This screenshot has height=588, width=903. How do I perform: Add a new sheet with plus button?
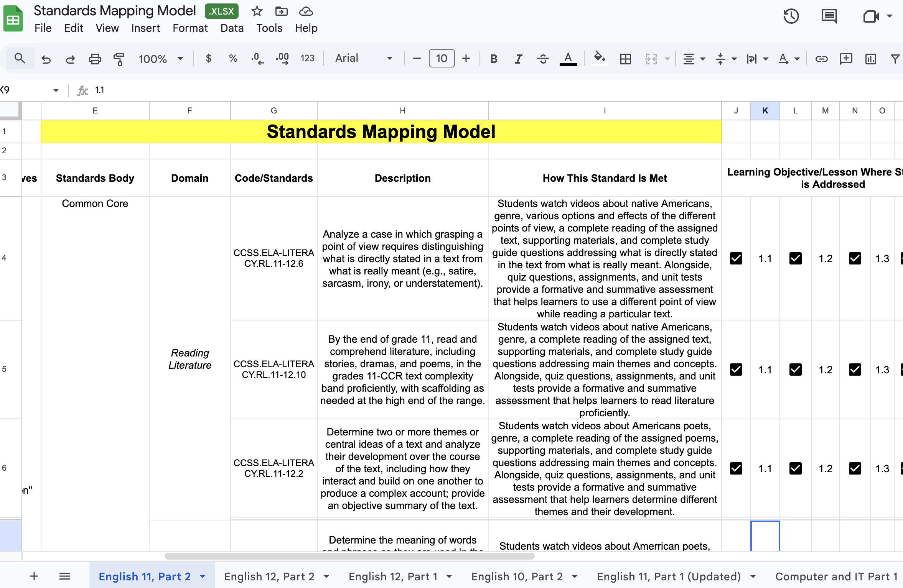(34, 576)
